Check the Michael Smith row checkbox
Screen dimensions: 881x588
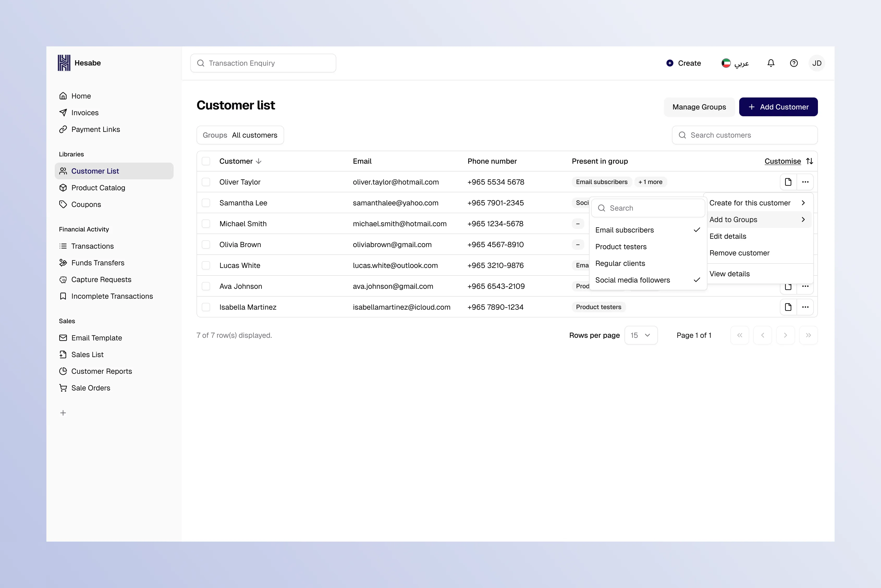[206, 224]
